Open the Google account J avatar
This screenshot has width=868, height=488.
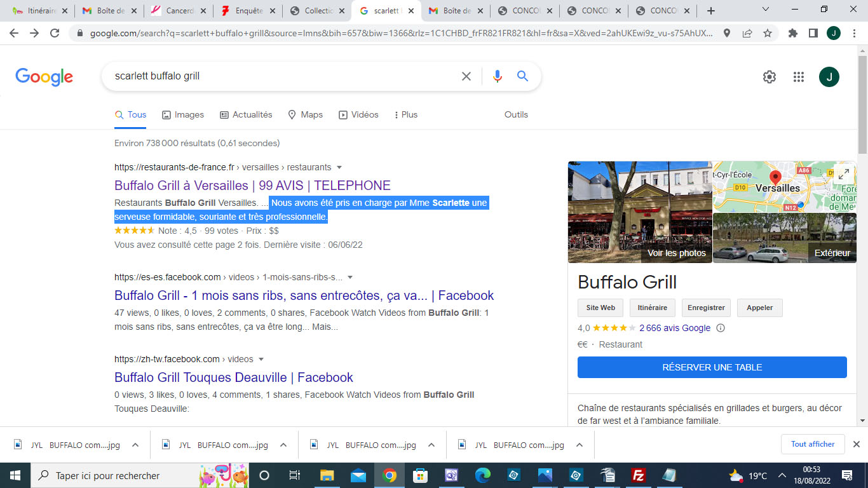[829, 77]
